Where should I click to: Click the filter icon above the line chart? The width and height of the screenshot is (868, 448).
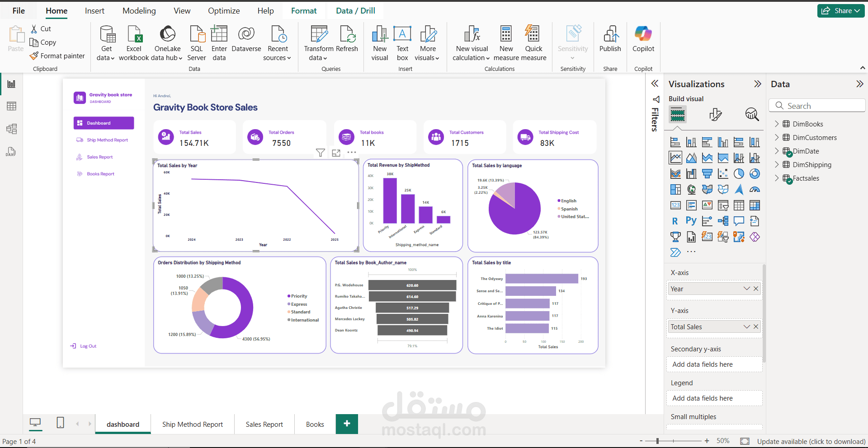pyautogui.click(x=321, y=153)
